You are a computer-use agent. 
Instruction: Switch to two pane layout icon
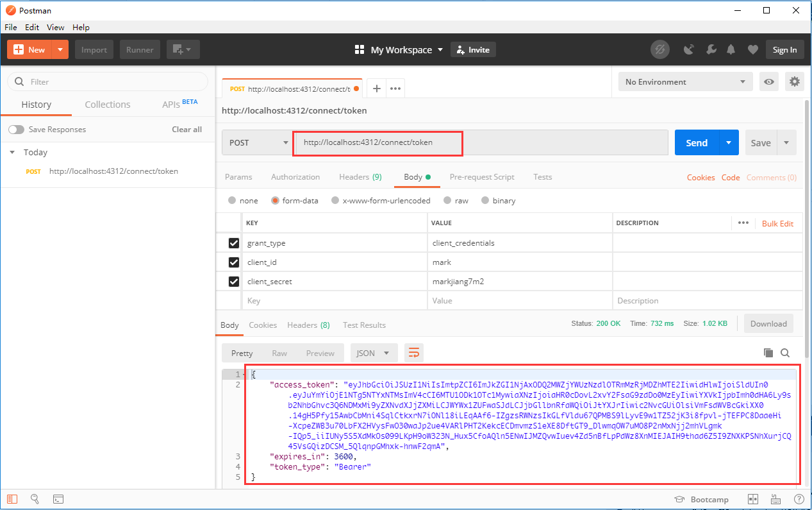pyautogui.click(x=753, y=499)
